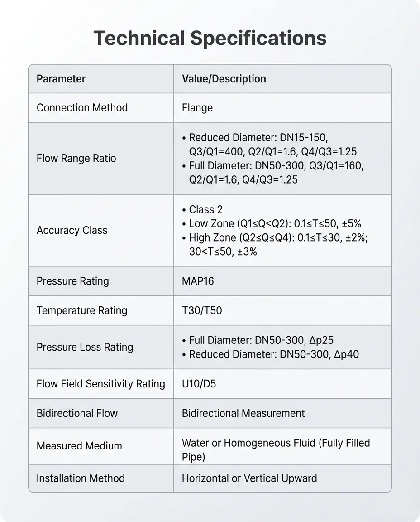This screenshot has height=522, width=420.
Task: Click the Technical Specifications heading
Action: [210, 38]
